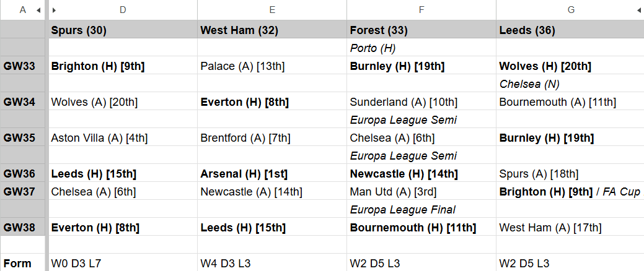This screenshot has height=271, width=644.
Task: Click the hidden-column arrow in column G header
Action: click(x=639, y=10)
